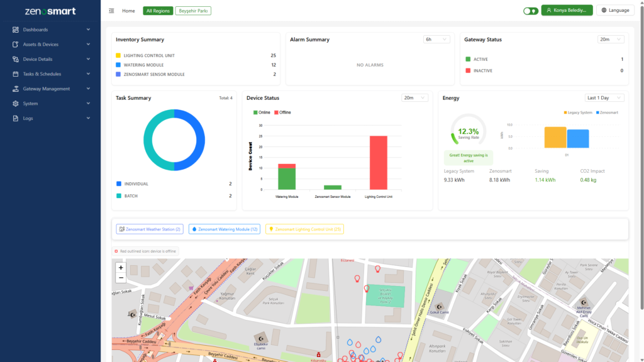The image size is (644, 362).
Task: Select the Beyşehir Parkı tab
Action: click(x=193, y=11)
